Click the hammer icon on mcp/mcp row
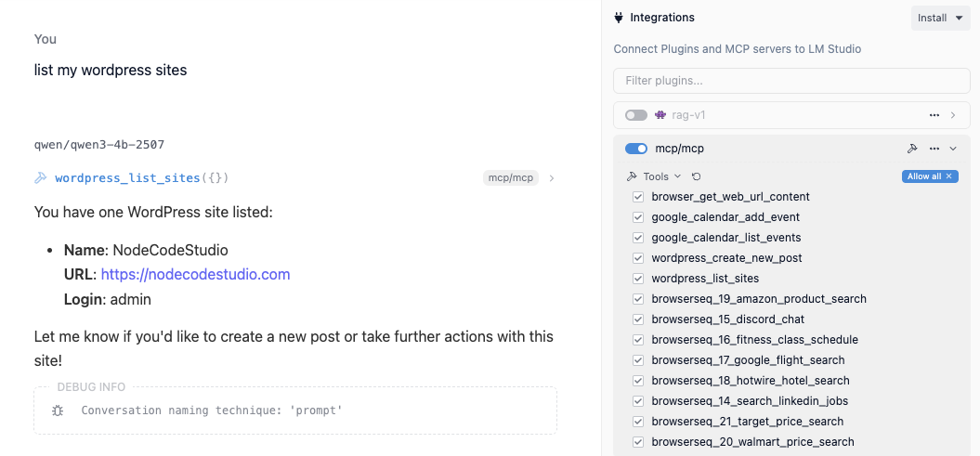This screenshot has height=456, width=980. [912, 149]
